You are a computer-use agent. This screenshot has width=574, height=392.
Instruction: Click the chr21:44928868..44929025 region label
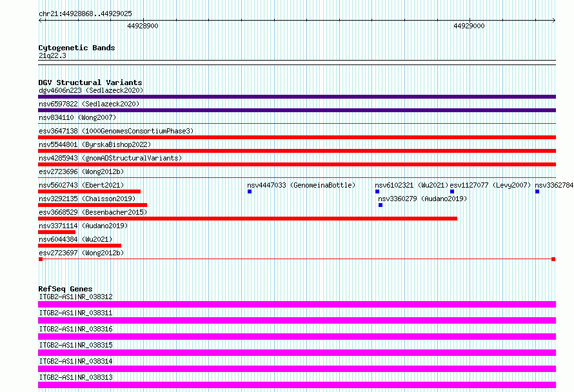[85, 14]
